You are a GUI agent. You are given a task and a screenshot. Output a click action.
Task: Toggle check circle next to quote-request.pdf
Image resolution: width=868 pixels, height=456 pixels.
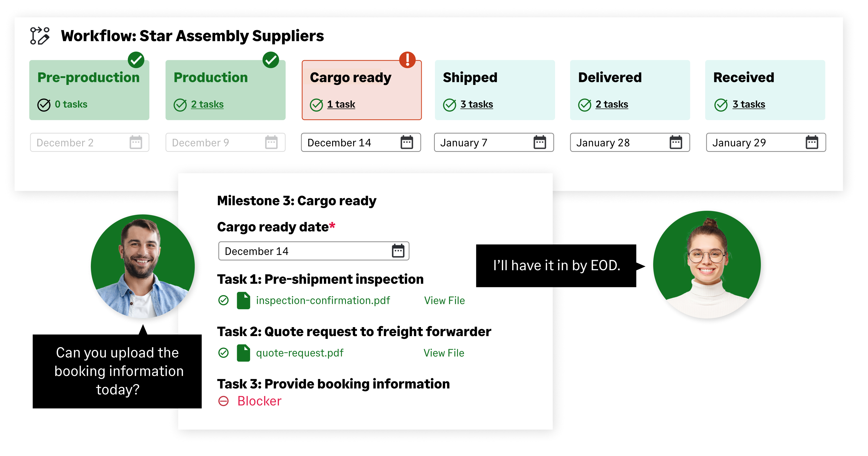(224, 353)
